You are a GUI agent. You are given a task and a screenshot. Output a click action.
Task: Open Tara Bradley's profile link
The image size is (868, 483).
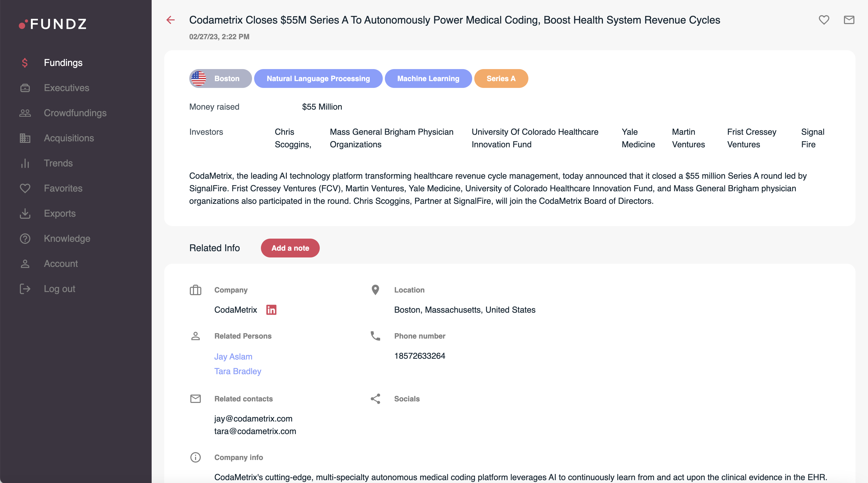pos(238,371)
